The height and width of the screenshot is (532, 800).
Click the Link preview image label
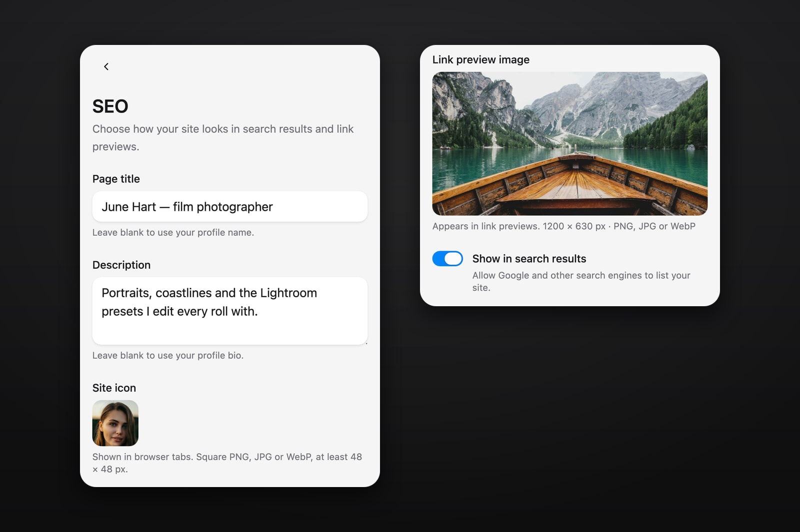coord(481,59)
